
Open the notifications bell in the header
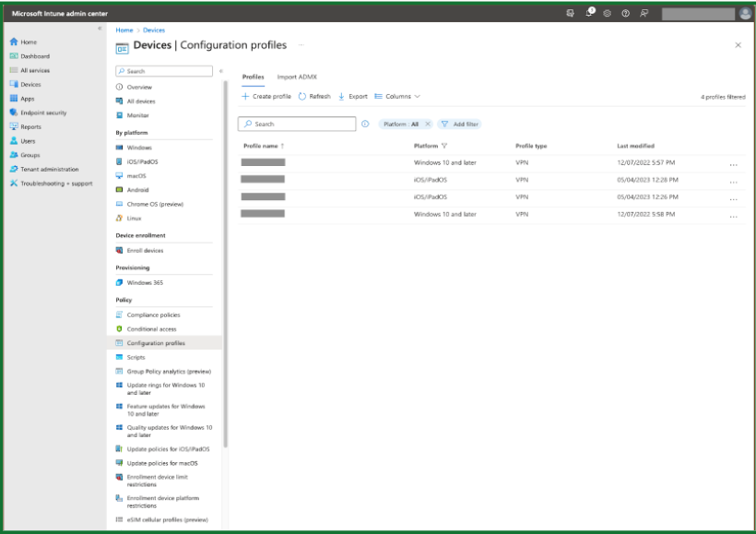(589, 12)
